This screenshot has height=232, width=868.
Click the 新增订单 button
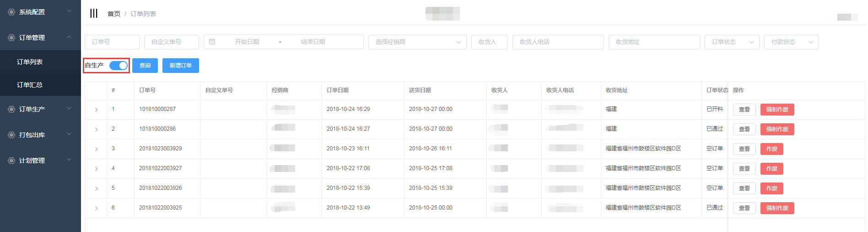(181, 66)
